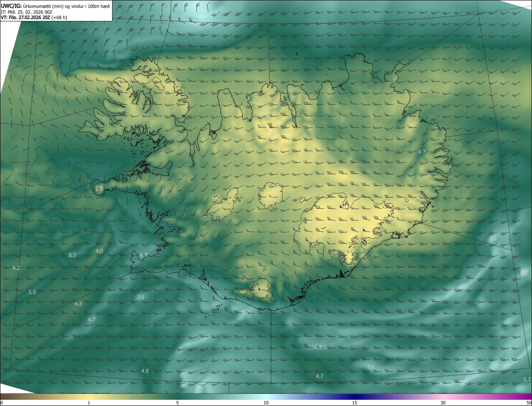
Task: Click the "6.7" value on the map
Action: (x=92, y=319)
